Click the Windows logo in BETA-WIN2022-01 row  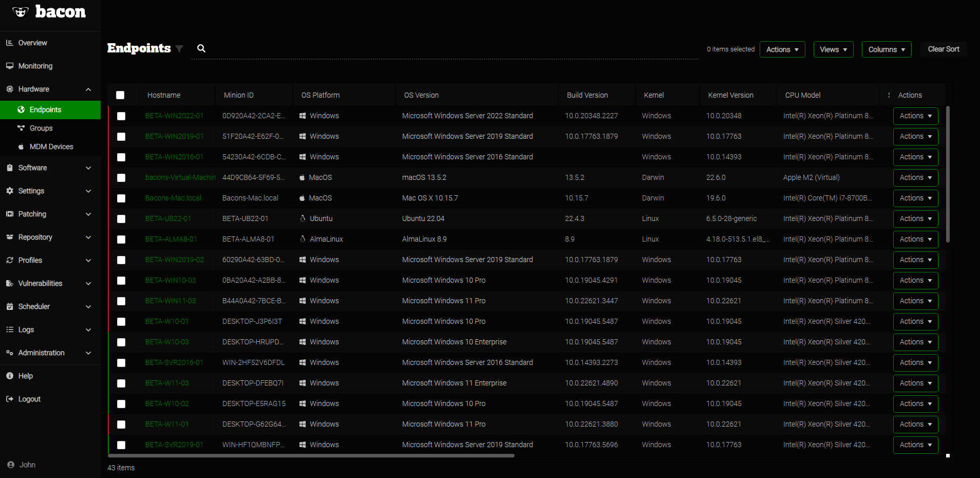click(303, 116)
